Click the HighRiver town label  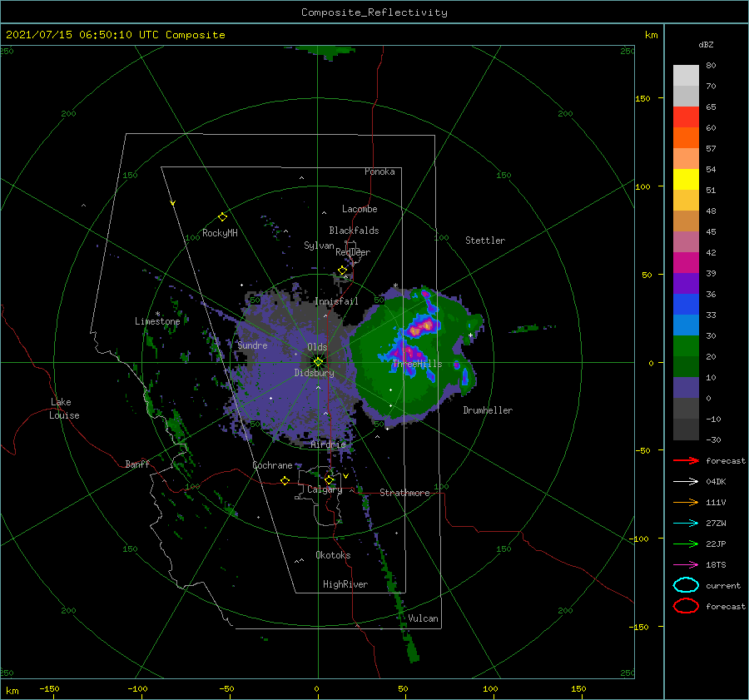coord(345,584)
